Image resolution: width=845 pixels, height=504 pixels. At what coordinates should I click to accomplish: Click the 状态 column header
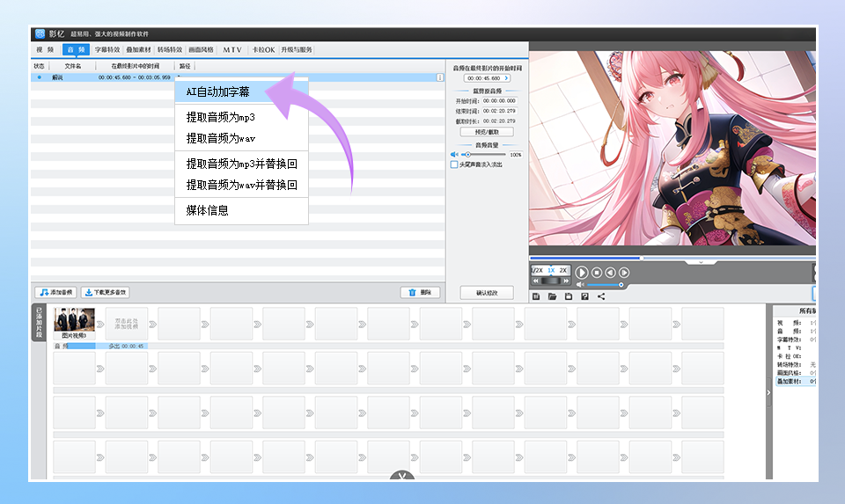tap(40, 66)
